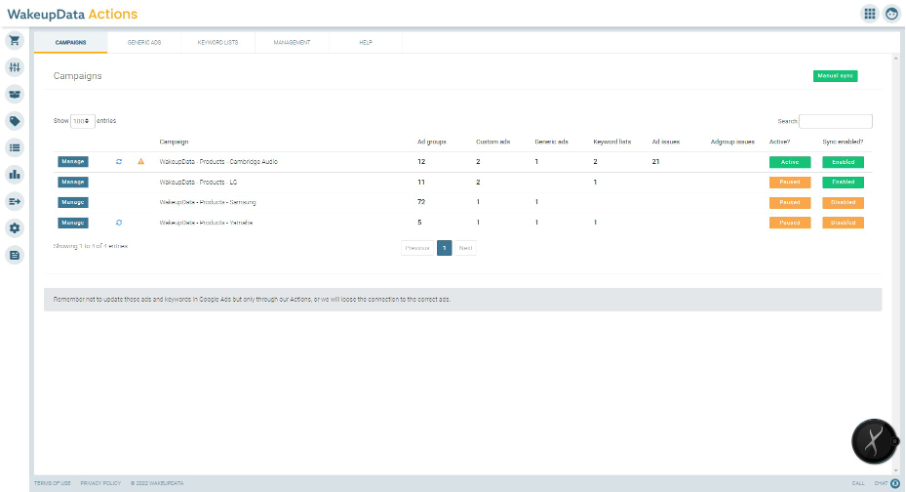The height and width of the screenshot is (492, 906).
Task: Toggle Paused status for LG campaign
Action: (790, 182)
